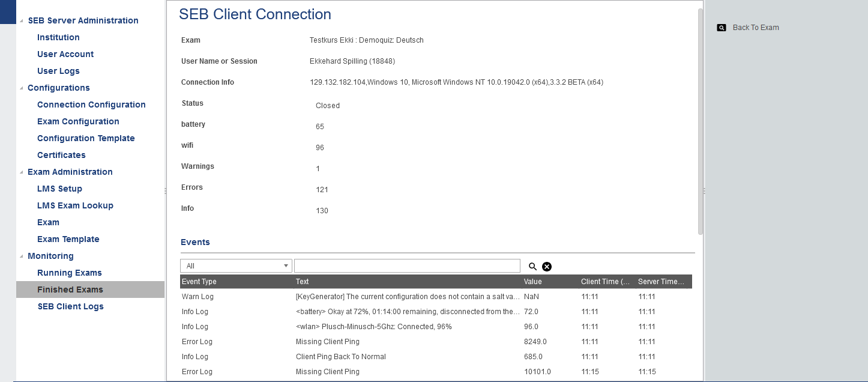Click the search magnifier icon in Events
Image resolution: width=868 pixels, height=382 pixels.
click(532, 267)
